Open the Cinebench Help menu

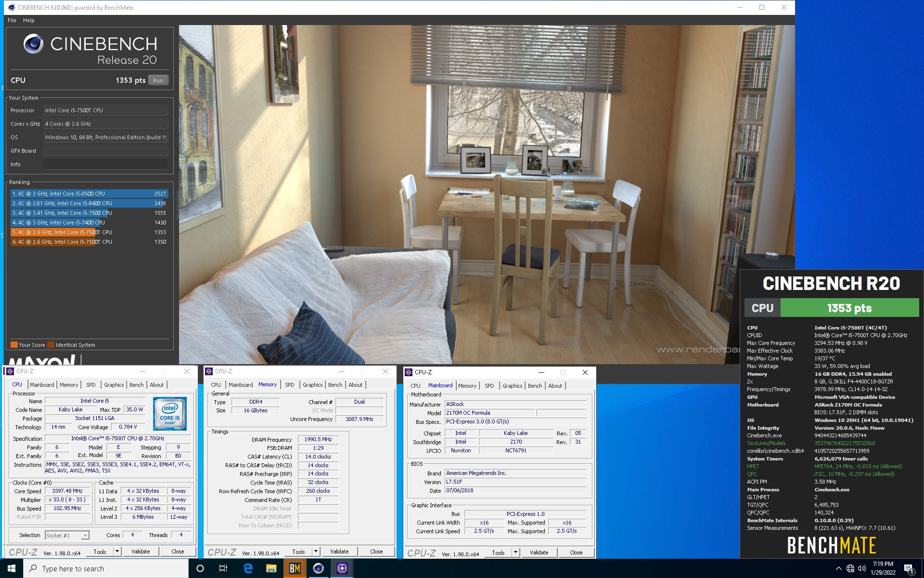click(x=29, y=20)
